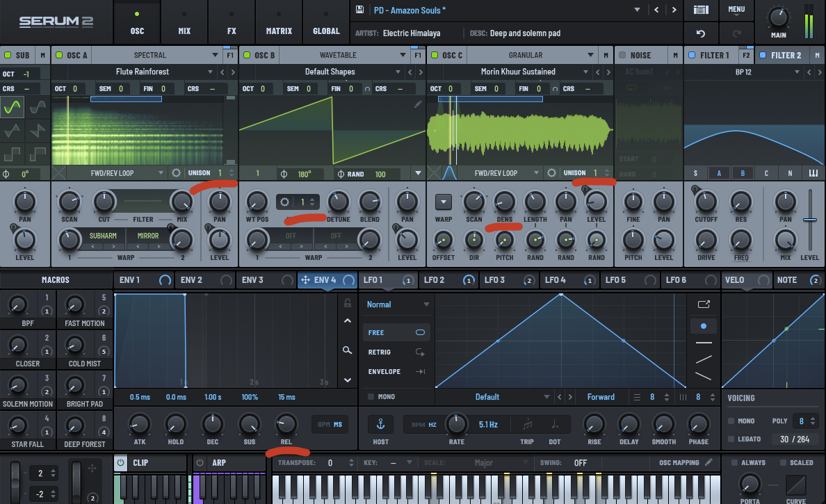The width and height of the screenshot is (826, 504).
Task: Click the LFO DOT dotted note icon
Action: (555, 425)
